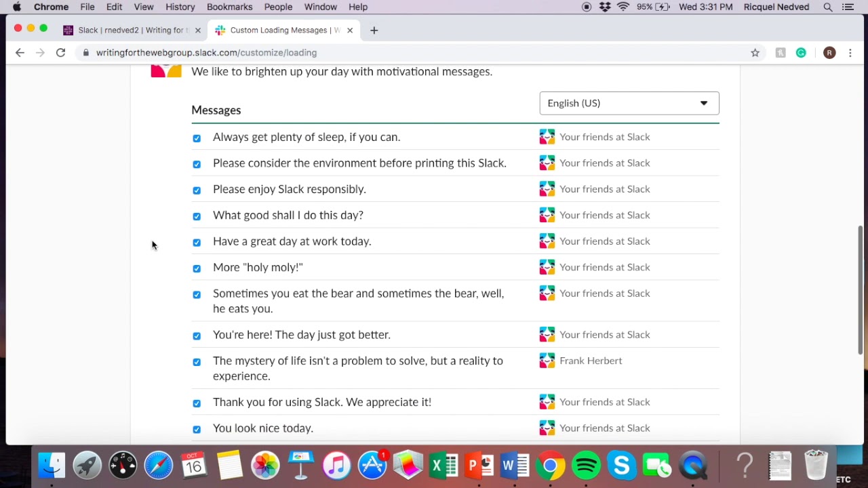Click the Frank Herbert author name
868x488 pixels.
click(x=591, y=361)
